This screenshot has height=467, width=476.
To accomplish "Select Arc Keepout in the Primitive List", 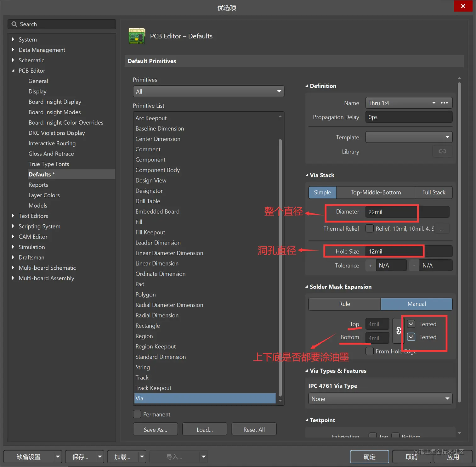I will (205, 118).
